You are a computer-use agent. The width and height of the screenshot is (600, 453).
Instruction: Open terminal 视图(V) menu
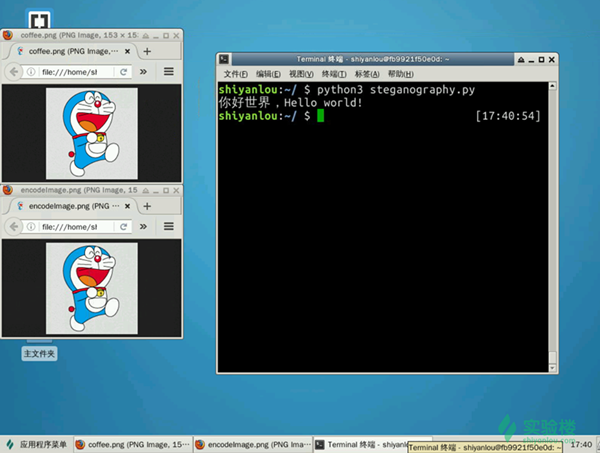tap(301, 74)
